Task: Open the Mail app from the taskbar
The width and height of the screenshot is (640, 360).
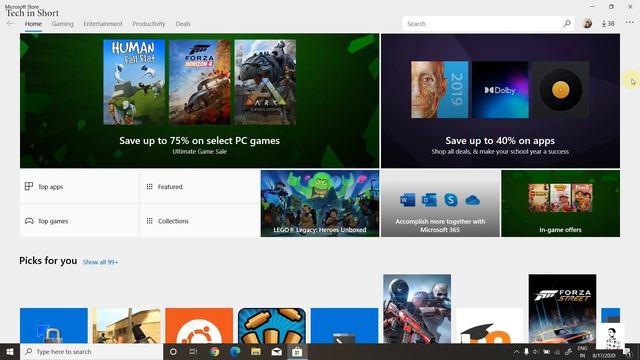Action: tap(277, 352)
